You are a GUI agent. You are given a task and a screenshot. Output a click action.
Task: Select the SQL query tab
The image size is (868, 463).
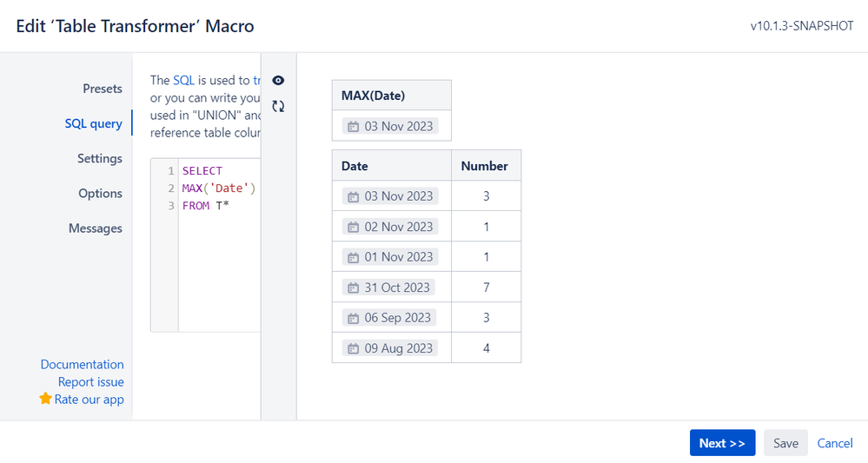coord(93,123)
